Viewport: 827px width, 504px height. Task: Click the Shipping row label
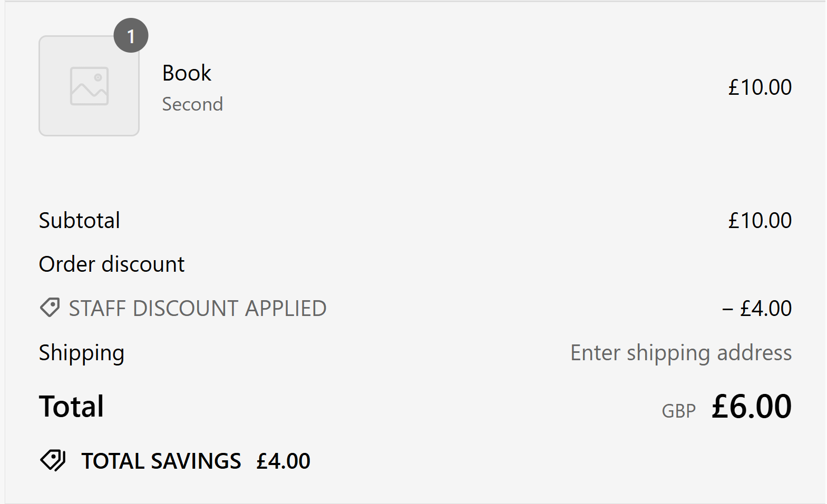(x=81, y=353)
